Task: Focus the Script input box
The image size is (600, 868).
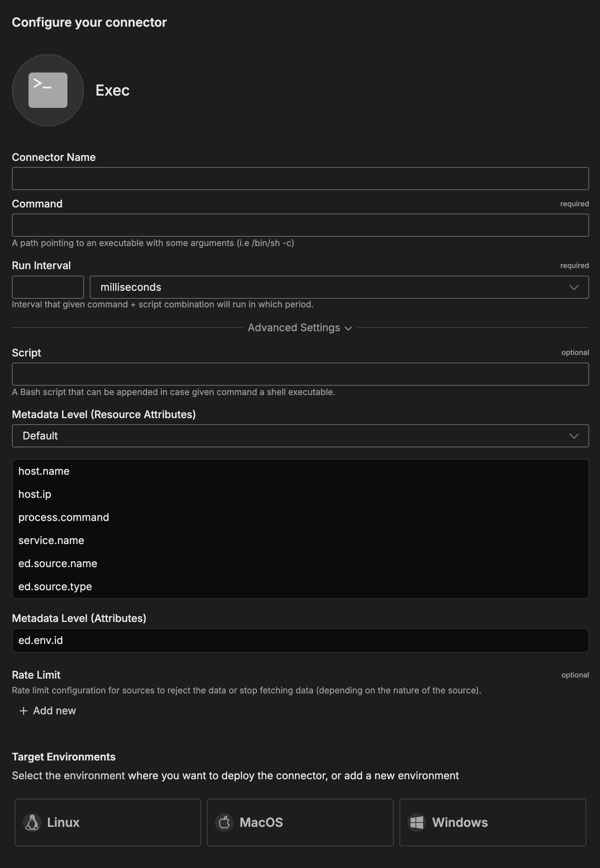Action: pyautogui.click(x=300, y=374)
